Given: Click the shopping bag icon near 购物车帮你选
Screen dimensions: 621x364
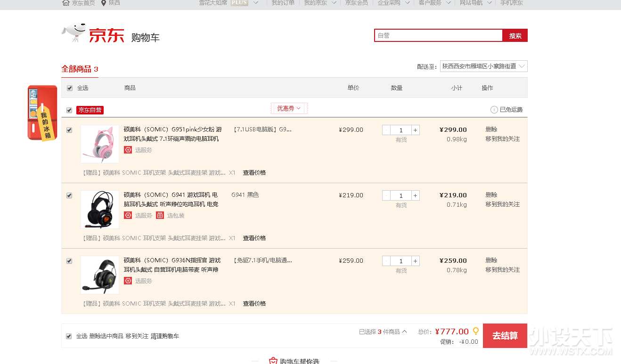Looking at the screenshot, I should pyautogui.click(x=273, y=361).
